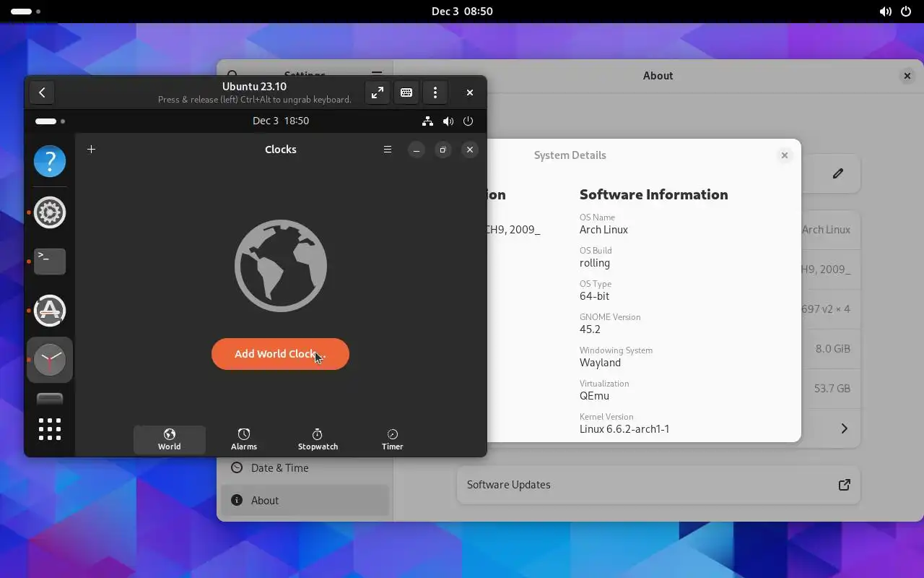This screenshot has height=578, width=924.
Task: Switch to the Alarms tab
Action: (244, 439)
